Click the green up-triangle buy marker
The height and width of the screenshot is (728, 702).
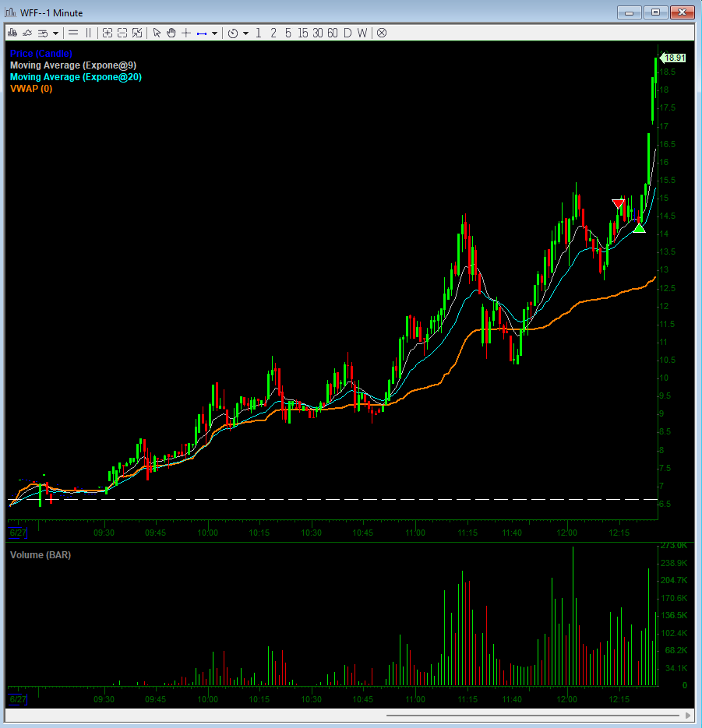coord(640,228)
